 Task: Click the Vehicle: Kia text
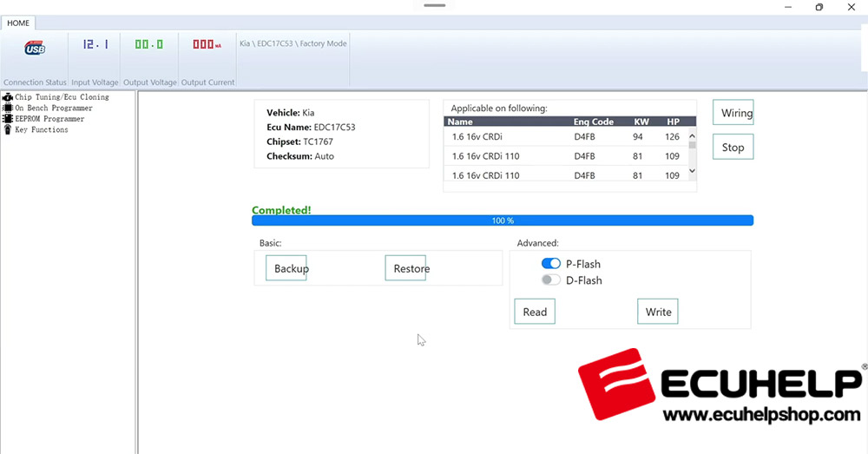coord(291,112)
